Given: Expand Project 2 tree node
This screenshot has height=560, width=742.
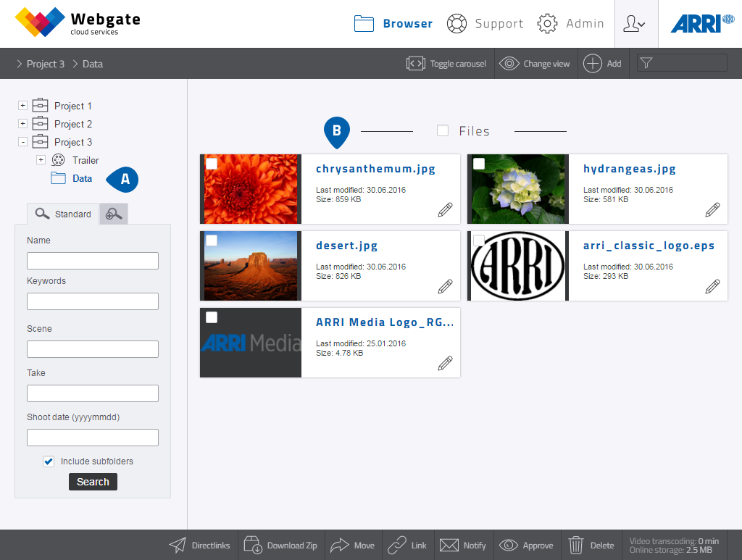Looking at the screenshot, I should 22,123.
